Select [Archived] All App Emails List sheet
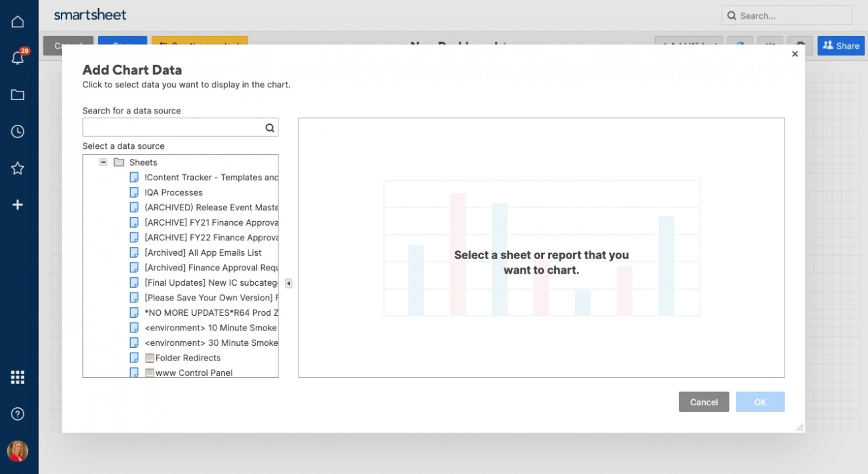This screenshot has width=868, height=474. click(202, 252)
